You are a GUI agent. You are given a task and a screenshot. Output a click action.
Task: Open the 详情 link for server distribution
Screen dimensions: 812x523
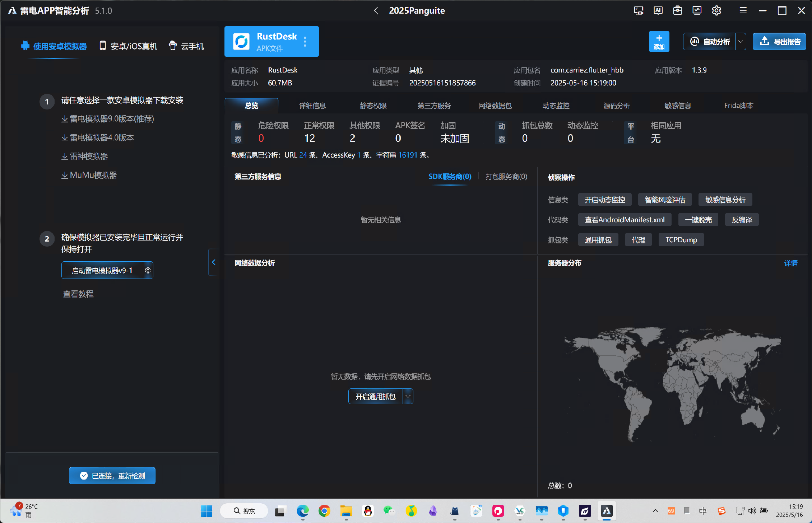pos(790,263)
